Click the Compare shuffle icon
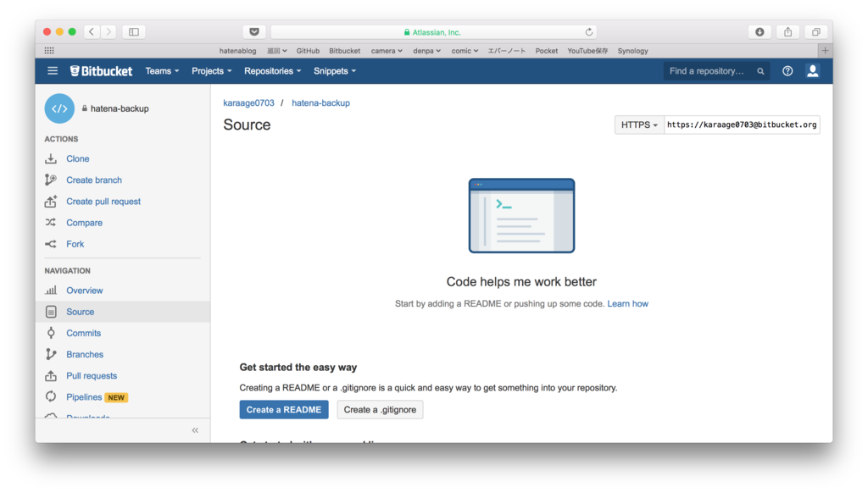 click(x=51, y=223)
